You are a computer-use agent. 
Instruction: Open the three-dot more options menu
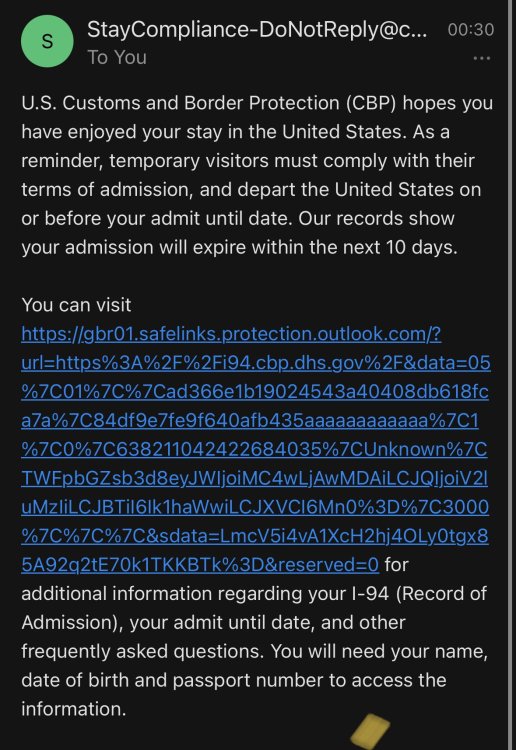coord(481,58)
